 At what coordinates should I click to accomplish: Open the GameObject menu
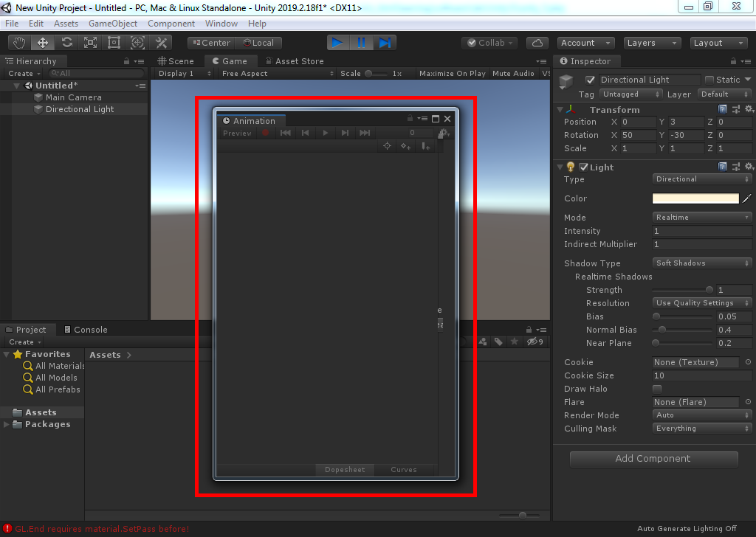113,24
